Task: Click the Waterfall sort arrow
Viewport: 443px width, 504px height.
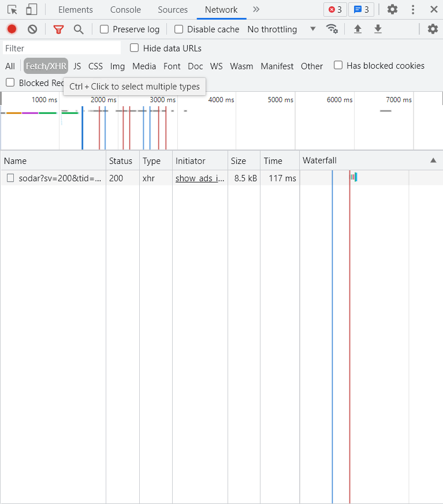Action: pyautogui.click(x=433, y=160)
